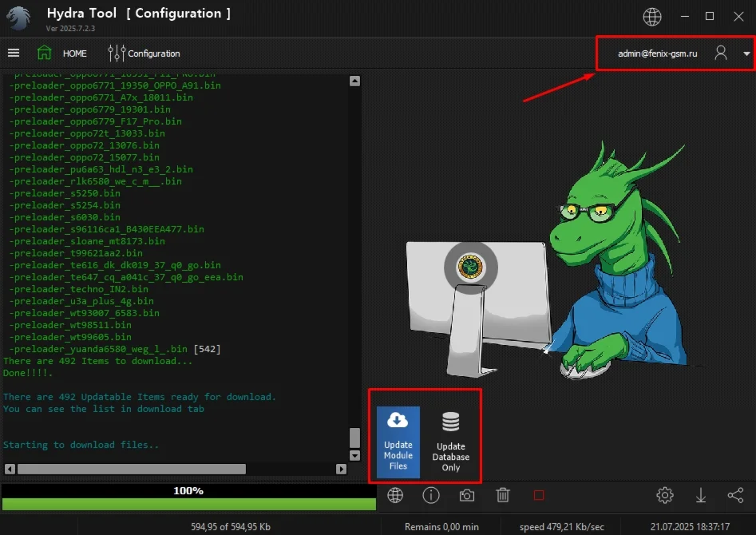
Task: Click Update Database Only button
Action: (450, 442)
